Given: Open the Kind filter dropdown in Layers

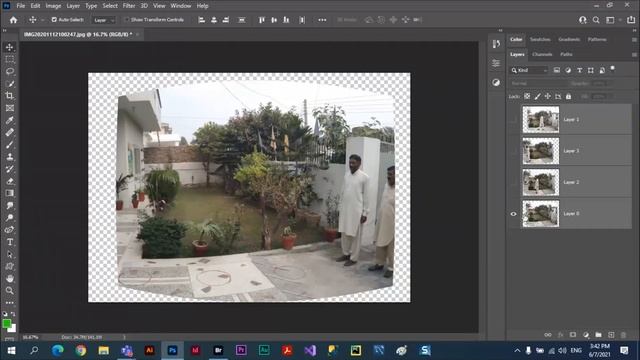Looking at the screenshot, I should 529,70.
